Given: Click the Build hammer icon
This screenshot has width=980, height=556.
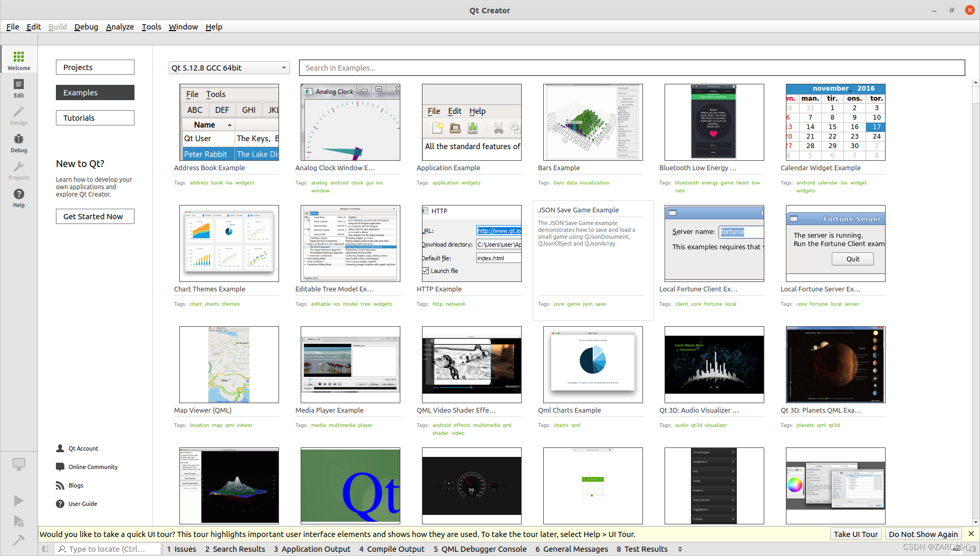Looking at the screenshot, I should [18, 540].
